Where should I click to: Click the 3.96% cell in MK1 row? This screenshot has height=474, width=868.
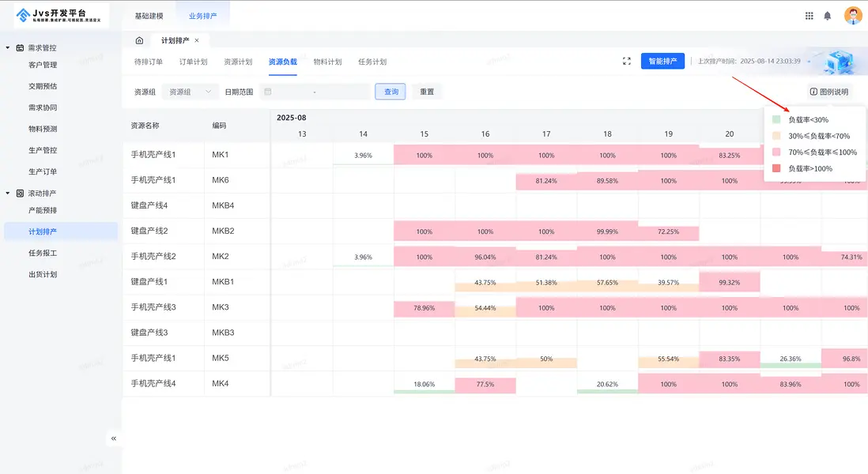pos(363,156)
